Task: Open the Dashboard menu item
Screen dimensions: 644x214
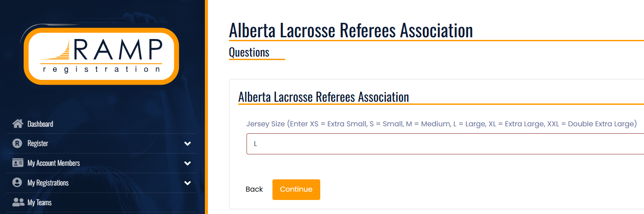Action: click(40, 124)
